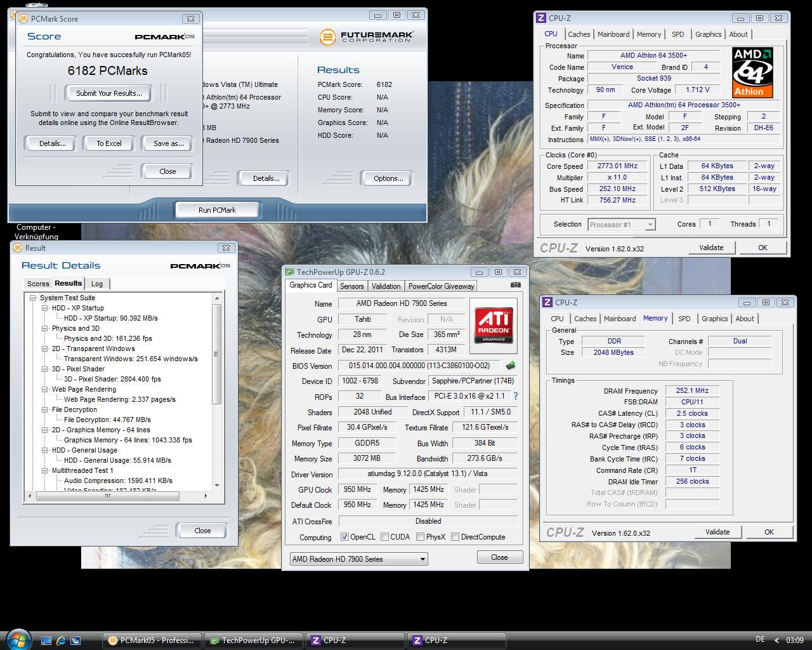Click the AMD Athlon 64 logo in CPU-Z
812x650 pixels.
tap(752, 72)
